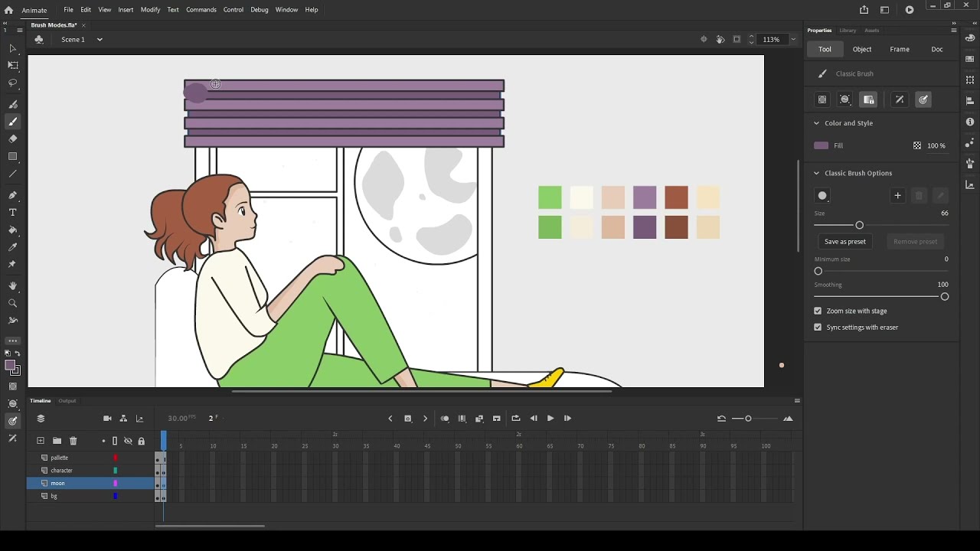Click the Fill color swatch
980x551 pixels.
click(822, 145)
